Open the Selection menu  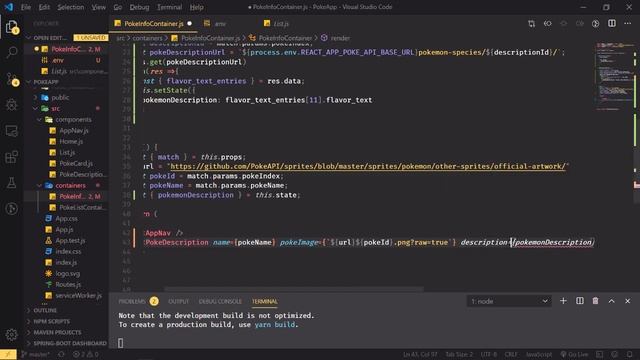pos(71,7)
